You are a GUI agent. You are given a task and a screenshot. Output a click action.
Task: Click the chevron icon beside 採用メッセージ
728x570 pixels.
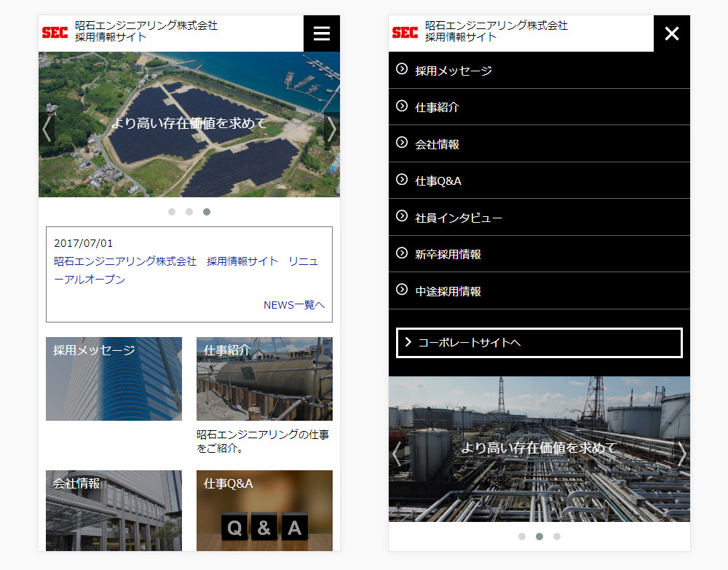pos(401,70)
